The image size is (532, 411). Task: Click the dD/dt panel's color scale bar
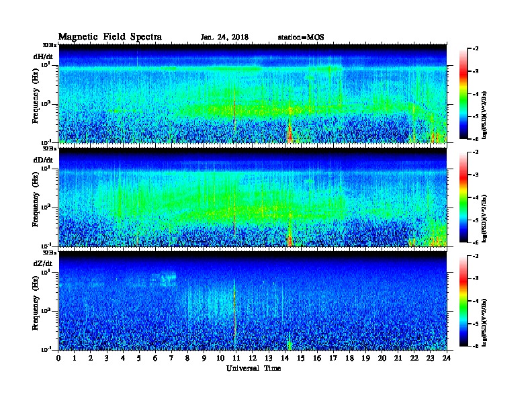tap(463, 197)
